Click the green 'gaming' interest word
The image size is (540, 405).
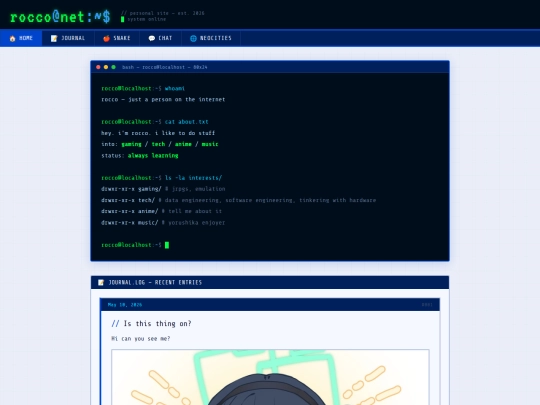pyautogui.click(x=131, y=144)
